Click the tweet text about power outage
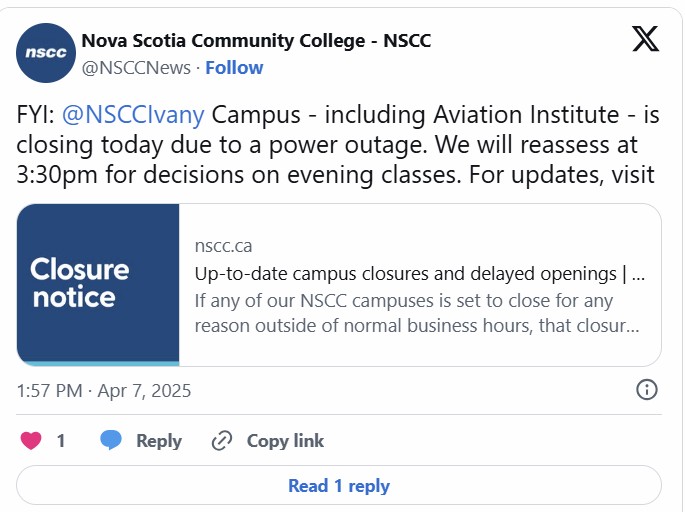685x512 pixels. point(338,145)
